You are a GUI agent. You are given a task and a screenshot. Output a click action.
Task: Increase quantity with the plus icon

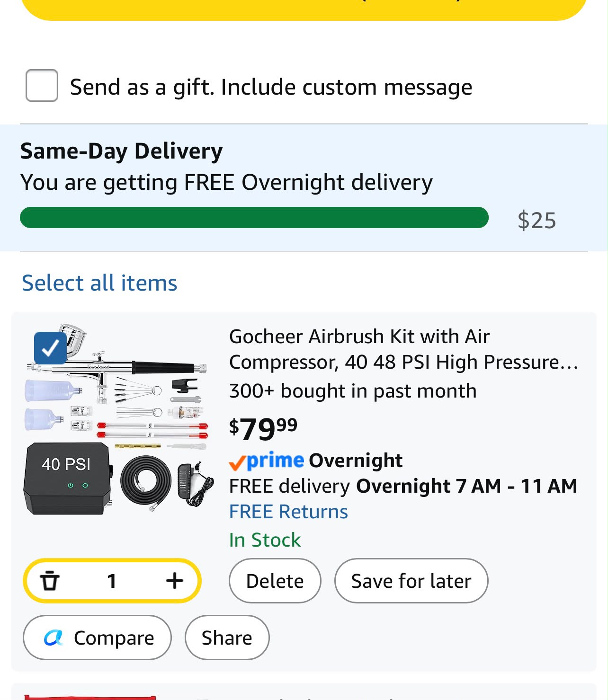tap(175, 581)
